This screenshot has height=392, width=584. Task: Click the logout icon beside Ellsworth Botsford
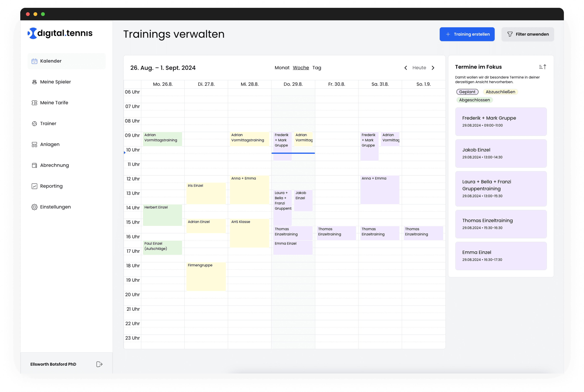point(99,364)
